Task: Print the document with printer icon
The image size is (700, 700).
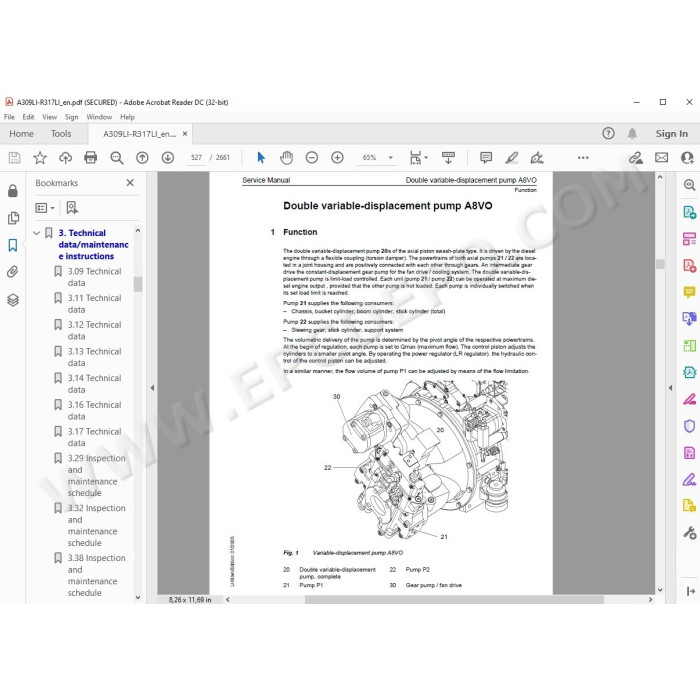Action: click(91, 158)
